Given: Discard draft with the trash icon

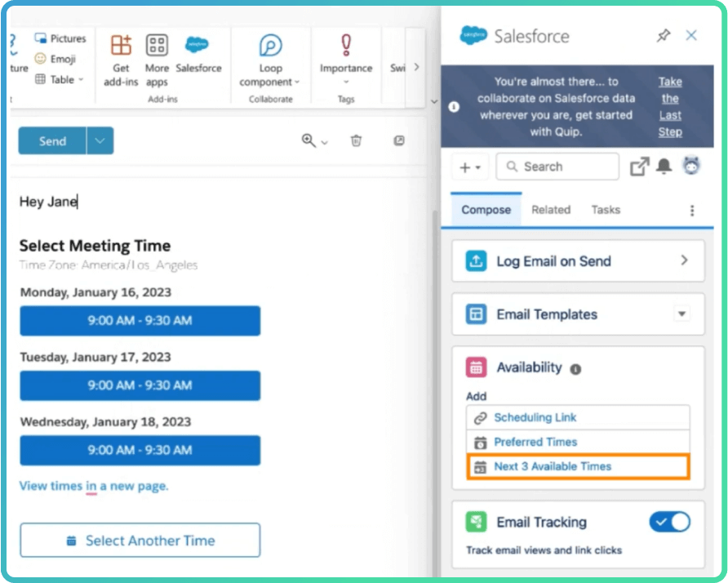Looking at the screenshot, I should pyautogui.click(x=356, y=140).
